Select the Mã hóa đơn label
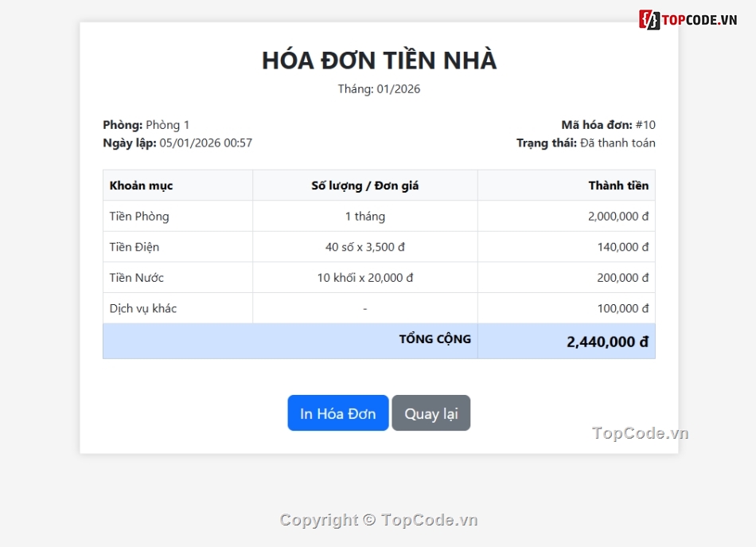756x547 pixels. click(x=597, y=125)
